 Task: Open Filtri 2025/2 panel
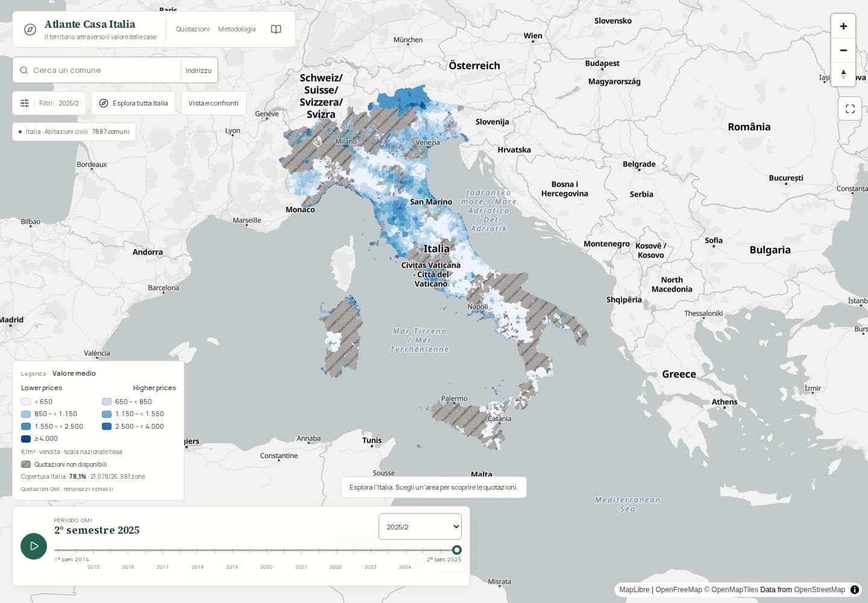click(x=49, y=103)
